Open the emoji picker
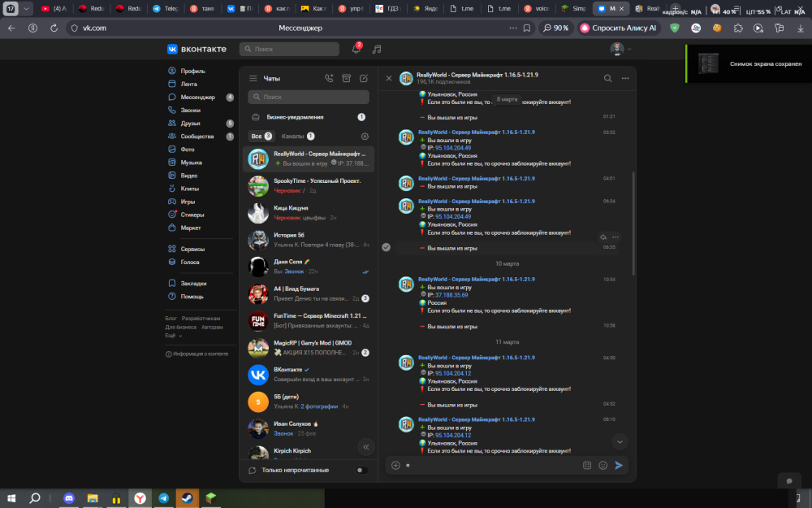Screen dimensions: 812x508 click(603, 466)
